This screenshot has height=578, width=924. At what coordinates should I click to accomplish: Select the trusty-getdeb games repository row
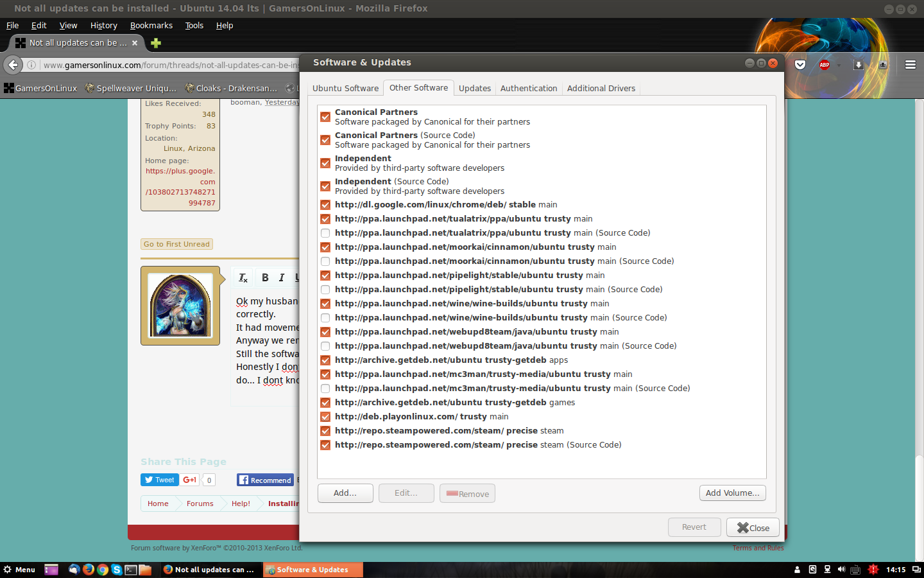542,403
